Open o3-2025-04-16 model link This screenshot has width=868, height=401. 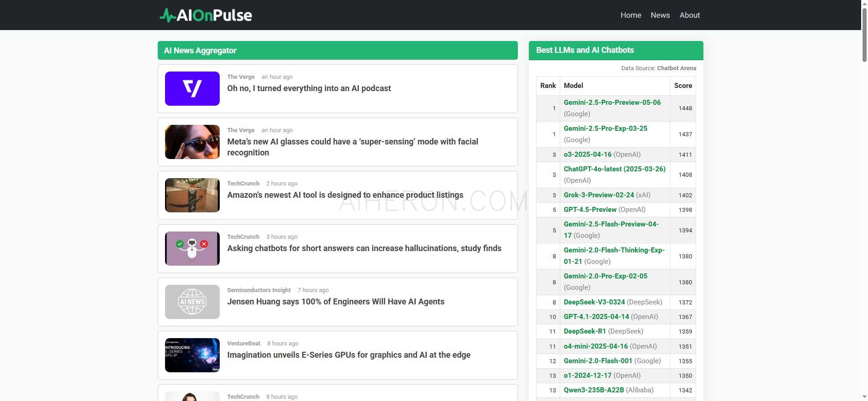[x=588, y=154]
